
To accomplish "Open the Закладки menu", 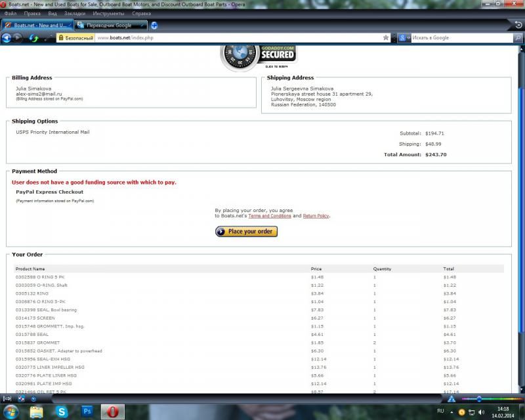I will (75, 13).
